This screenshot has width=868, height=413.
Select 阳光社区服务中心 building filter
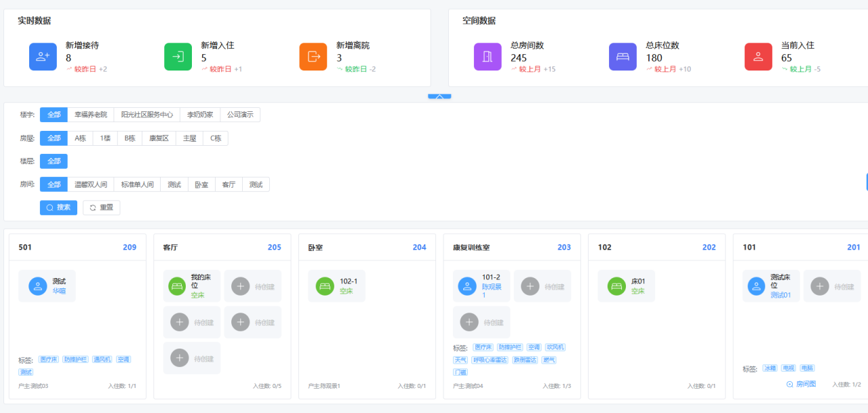147,115
